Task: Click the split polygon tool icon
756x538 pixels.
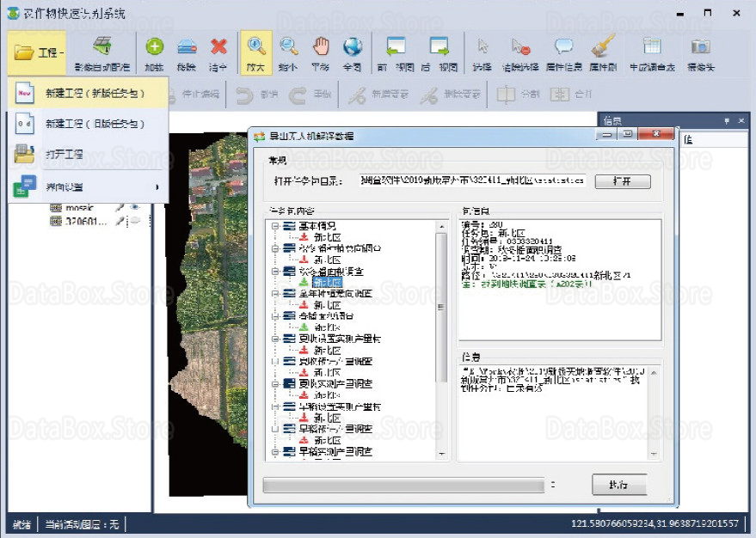Action: point(506,95)
